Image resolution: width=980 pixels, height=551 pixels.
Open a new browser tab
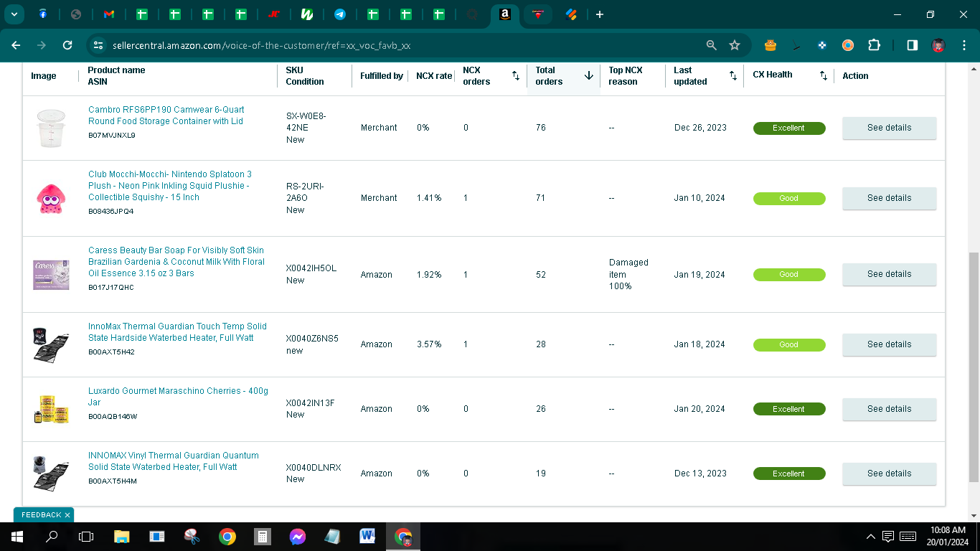tap(600, 14)
